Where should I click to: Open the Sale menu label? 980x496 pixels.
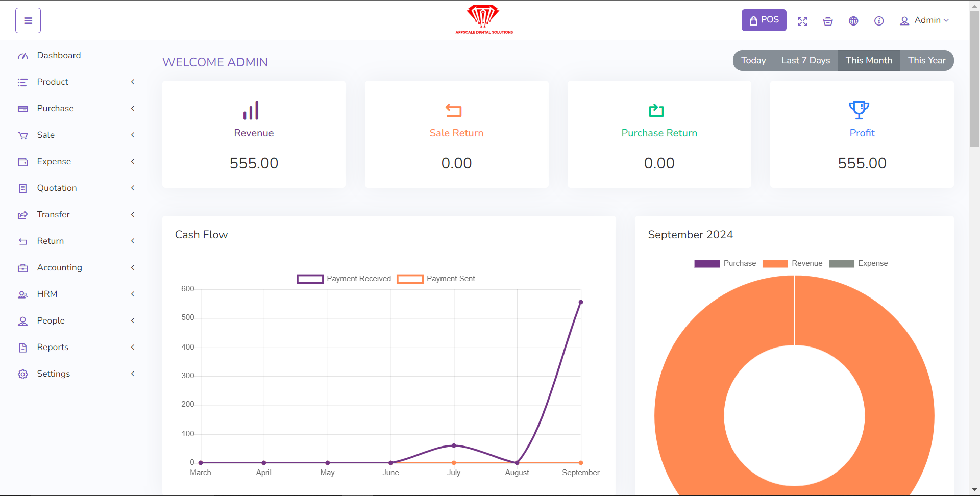tap(46, 135)
